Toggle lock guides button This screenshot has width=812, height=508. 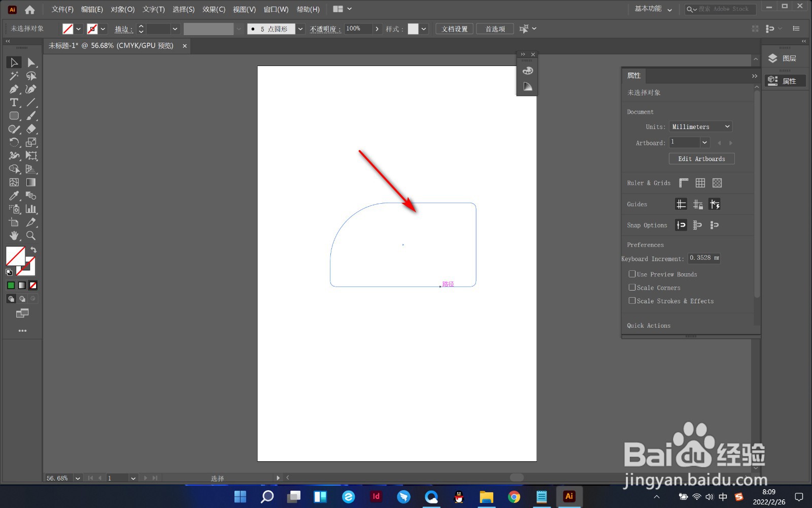pyautogui.click(x=698, y=204)
